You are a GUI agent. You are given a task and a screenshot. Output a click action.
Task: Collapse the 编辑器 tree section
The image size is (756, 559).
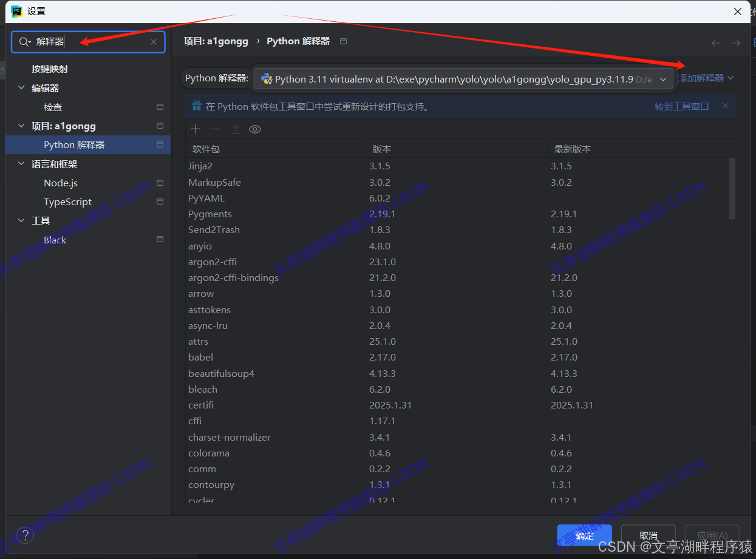22,88
